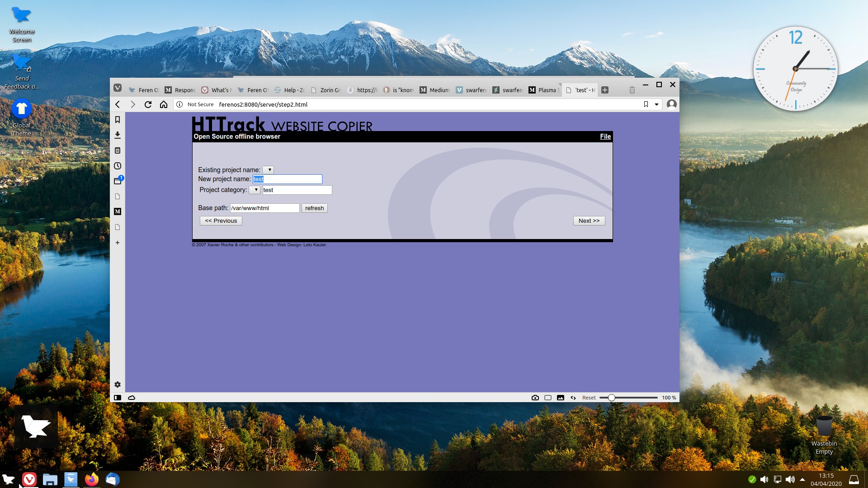
Task: Click the capture page camera icon
Action: [535, 398]
